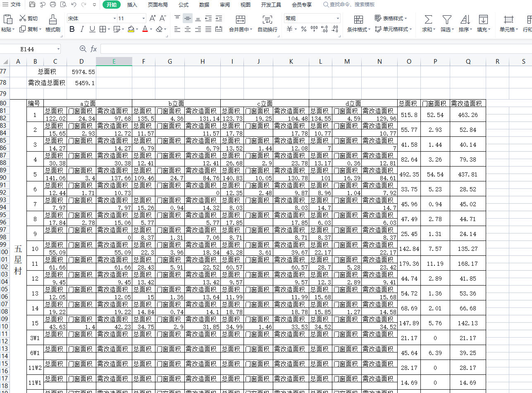
Task: Click the insert function fx icon
Action: click(94, 49)
